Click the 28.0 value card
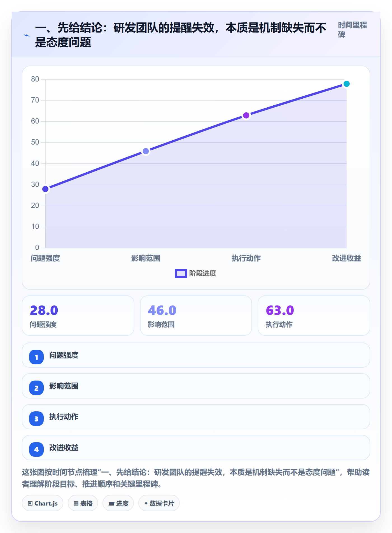Viewport: 392px width, 533px height. 78,316
